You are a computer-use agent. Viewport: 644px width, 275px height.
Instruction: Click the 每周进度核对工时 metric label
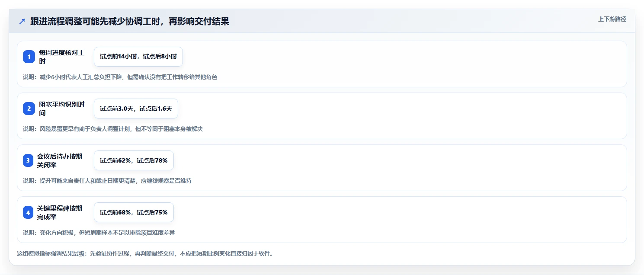coord(62,57)
